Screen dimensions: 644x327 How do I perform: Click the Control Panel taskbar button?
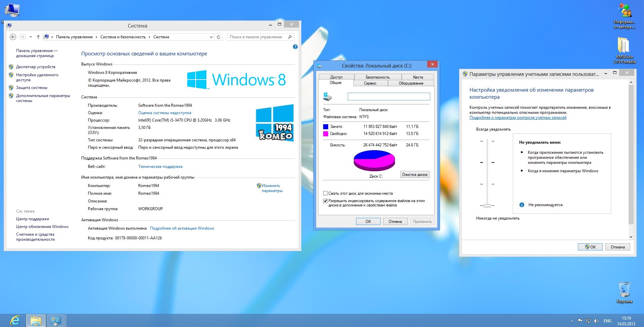pos(56,321)
